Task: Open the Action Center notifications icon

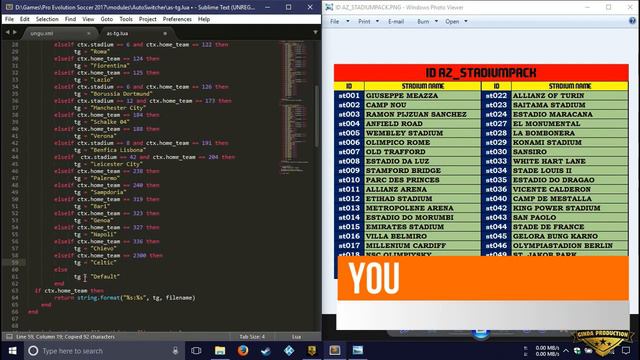Action: (x=626, y=351)
